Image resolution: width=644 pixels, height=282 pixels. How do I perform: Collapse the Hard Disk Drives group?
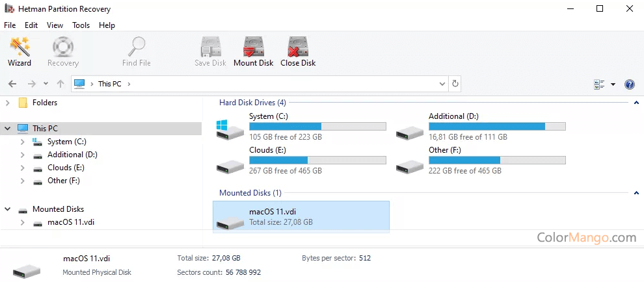pos(636,103)
